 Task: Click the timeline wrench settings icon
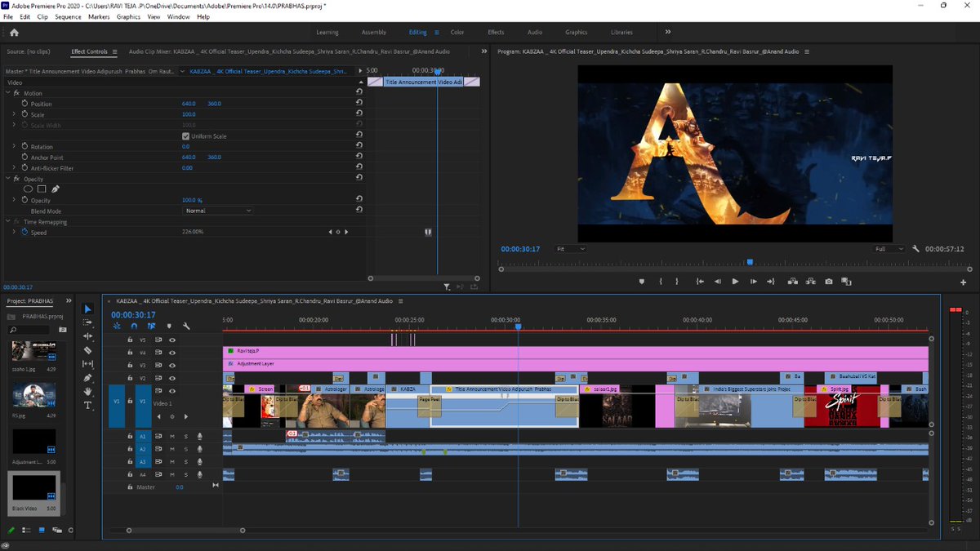186,327
